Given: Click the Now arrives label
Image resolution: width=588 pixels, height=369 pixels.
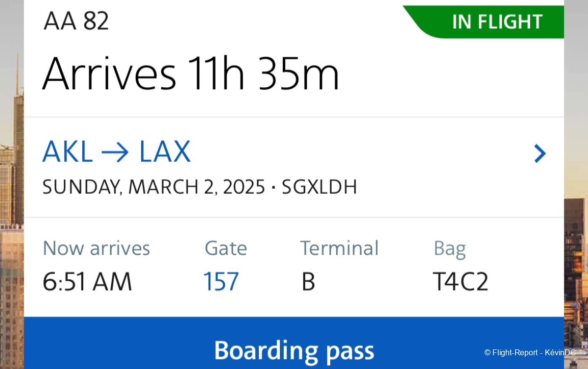Looking at the screenshot, I should (96, 248).
